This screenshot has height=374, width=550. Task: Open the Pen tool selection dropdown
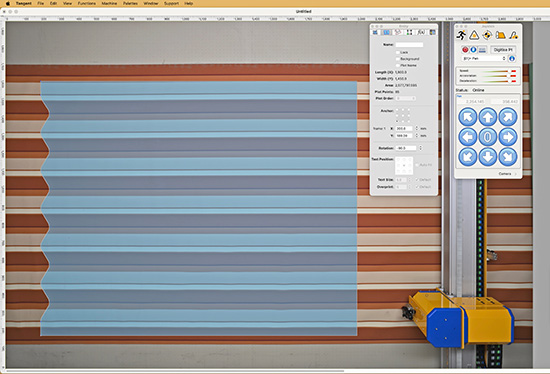(x=484, y=59)
